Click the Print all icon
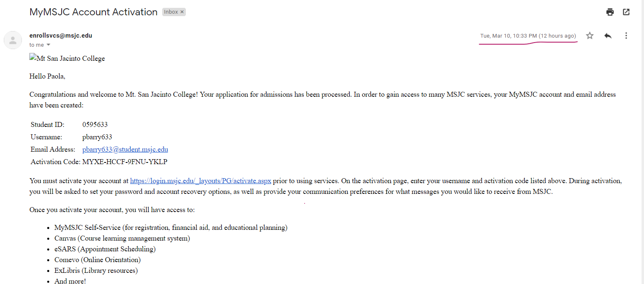This screenshot has height=284, width=644. coord(610,12)
